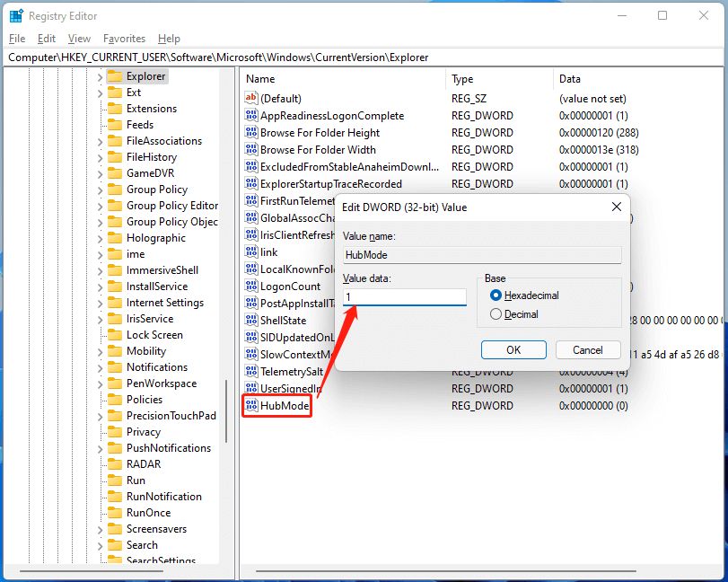Open the File menu
This screenshot has height=582, width=728.
click(x=17, y=39)
